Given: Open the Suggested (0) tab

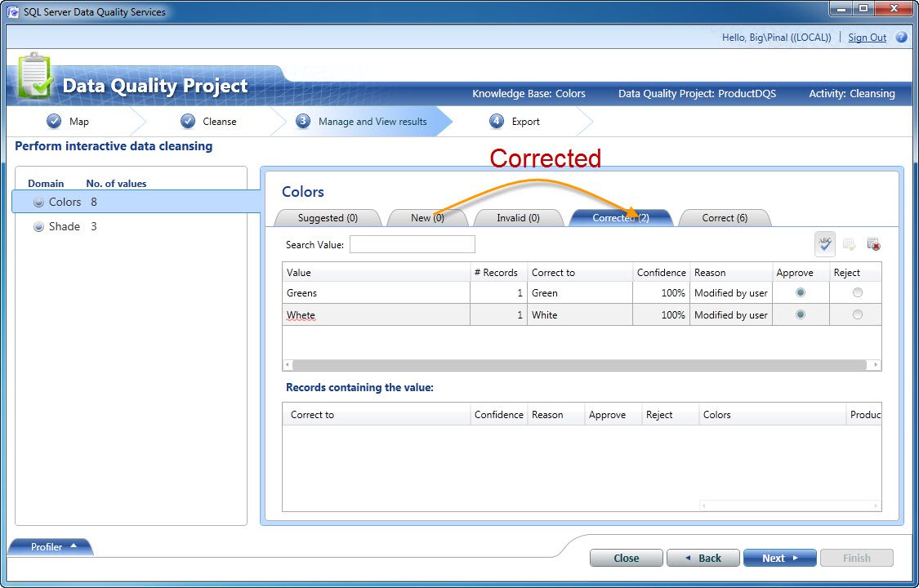Looking at the screenshot, I should tap(328, 218).
